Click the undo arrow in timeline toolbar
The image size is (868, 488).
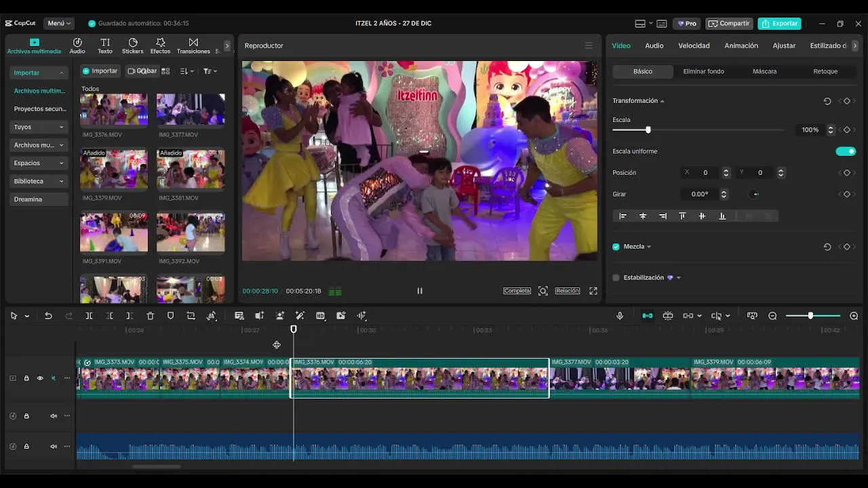(48, 316)
